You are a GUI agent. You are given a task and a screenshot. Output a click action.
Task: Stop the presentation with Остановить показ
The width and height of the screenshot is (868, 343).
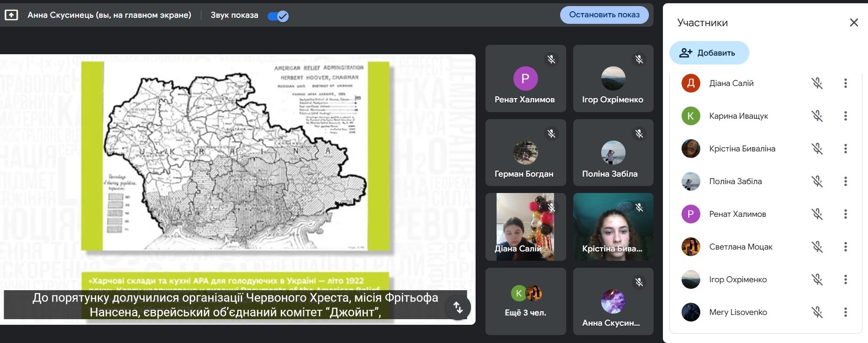(604, 15)
